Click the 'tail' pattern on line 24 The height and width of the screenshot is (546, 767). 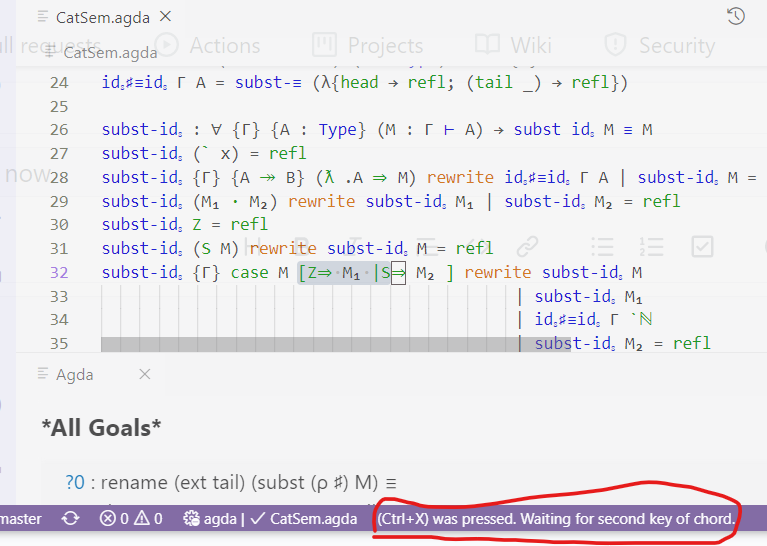[494, 83]
